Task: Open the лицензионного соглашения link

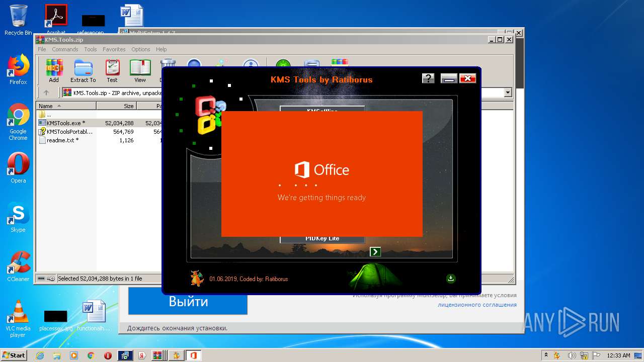Action: tap(477, 305)
